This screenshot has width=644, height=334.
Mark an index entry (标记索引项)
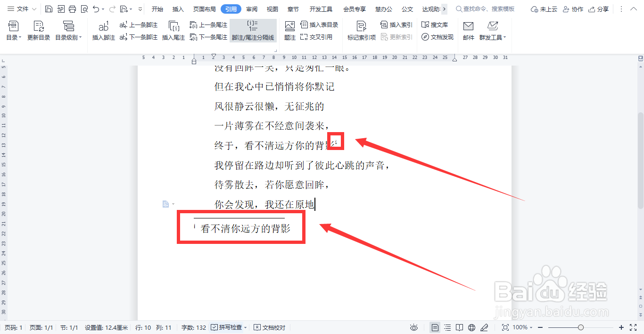click(362, 31)
